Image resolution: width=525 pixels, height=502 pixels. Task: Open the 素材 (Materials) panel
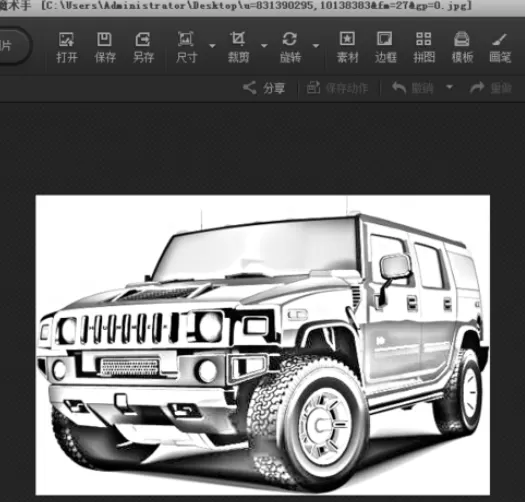(347, 48)
